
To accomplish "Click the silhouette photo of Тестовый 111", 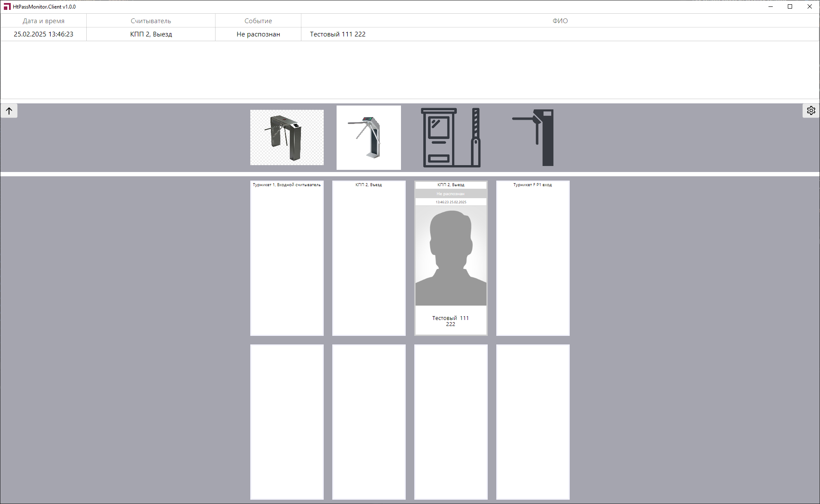I will pyautogui.click(x=451, y=256).
